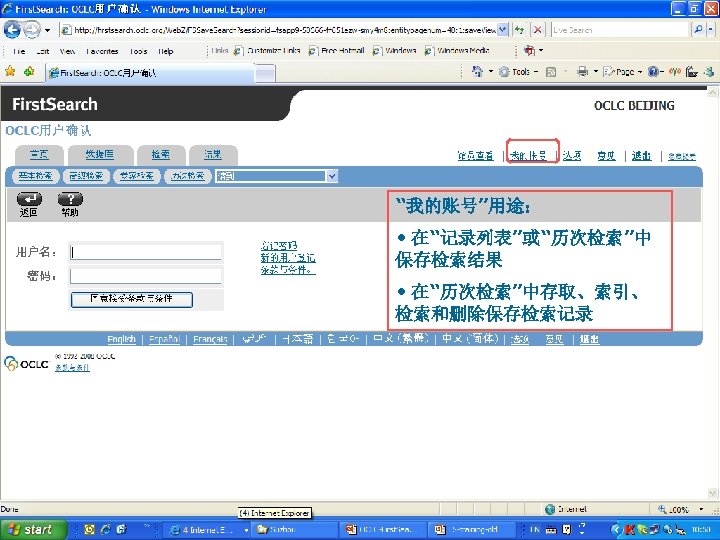Click the RSS feeds icon in the command bar
Screen dimensions: 720x540
coord(551,72)
